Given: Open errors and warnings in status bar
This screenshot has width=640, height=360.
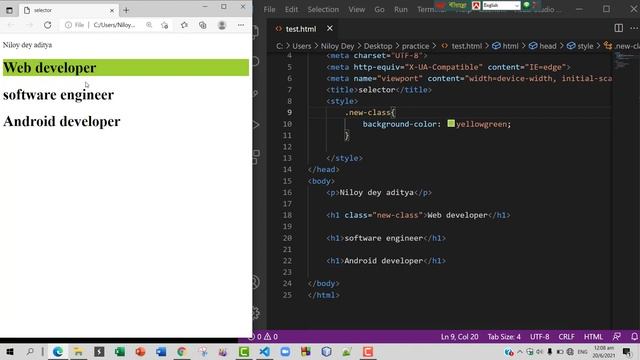Looking at the screenshot, I should (x=264, y=337).
